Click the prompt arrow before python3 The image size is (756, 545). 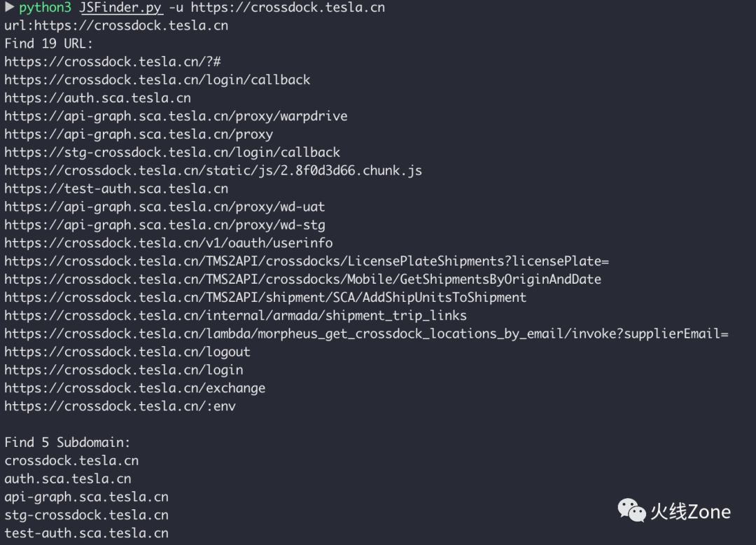pyautogui.click(x=10, y=7)
